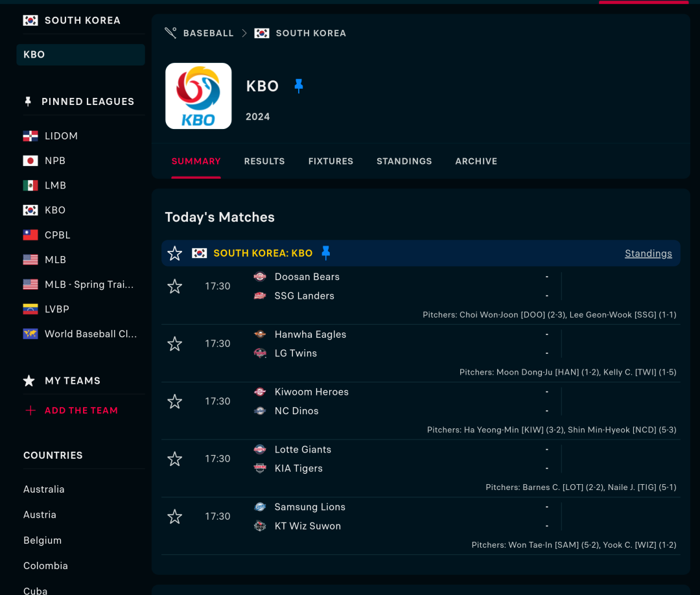Select KBO under South Korea in sidebar
The image size is (700, 595).
tap(81, 54)
